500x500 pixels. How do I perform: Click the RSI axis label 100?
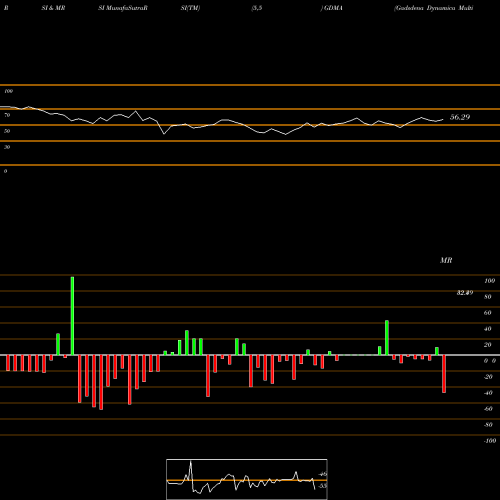(8, 91)
